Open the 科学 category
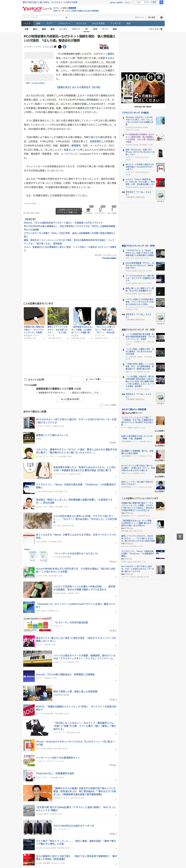This screenshot has height=868, width=186. [95, 29]
